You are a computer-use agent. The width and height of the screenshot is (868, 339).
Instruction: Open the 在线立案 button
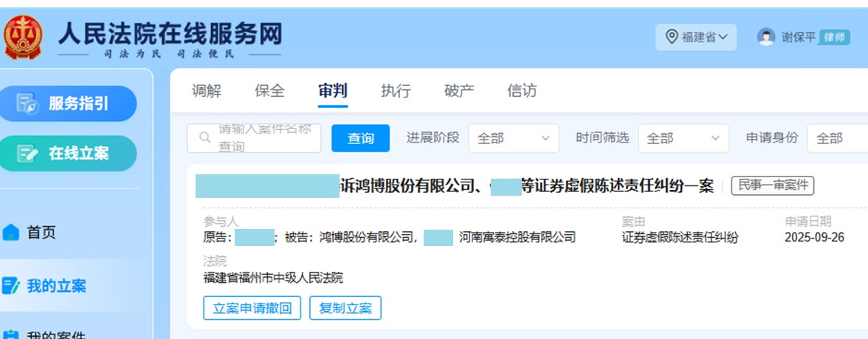point(68,154)
